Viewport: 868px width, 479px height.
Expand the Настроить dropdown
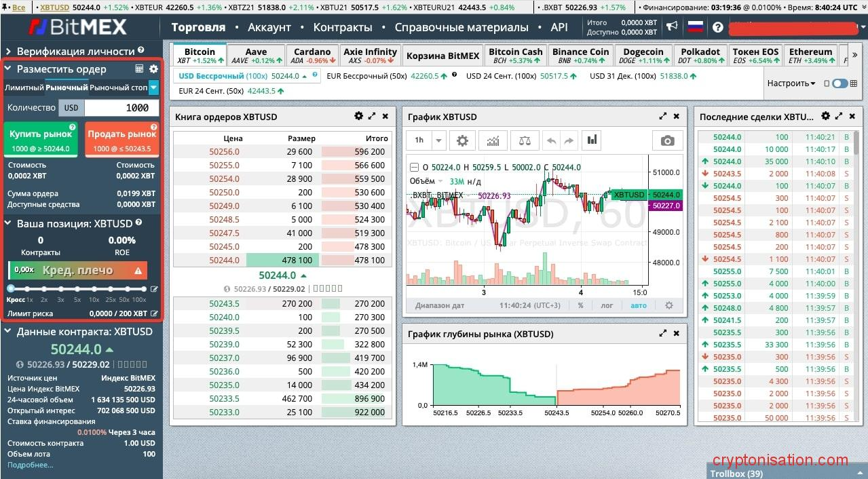click(791, 83)
